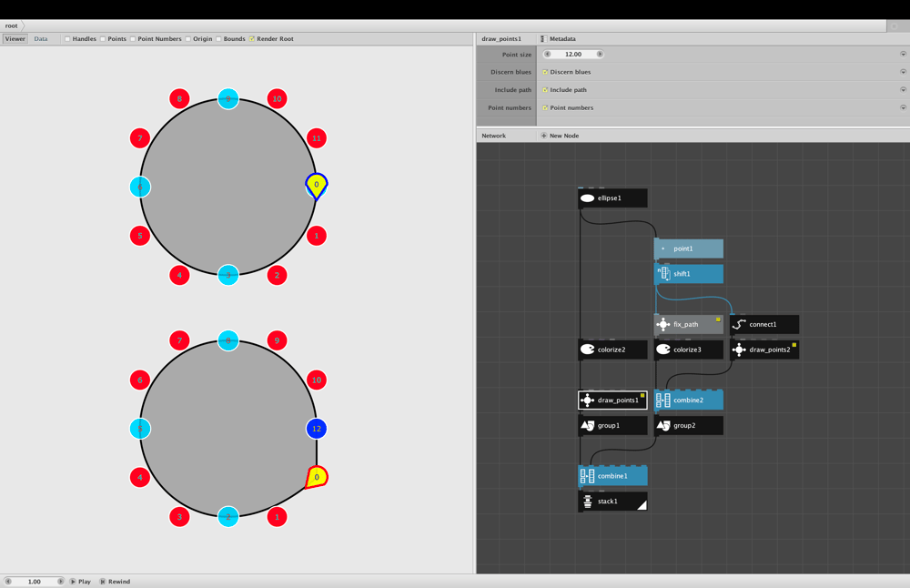Click the red point 10 in the top circle
The height and width of the screenshot is (588, 910).
click(277, 98)
